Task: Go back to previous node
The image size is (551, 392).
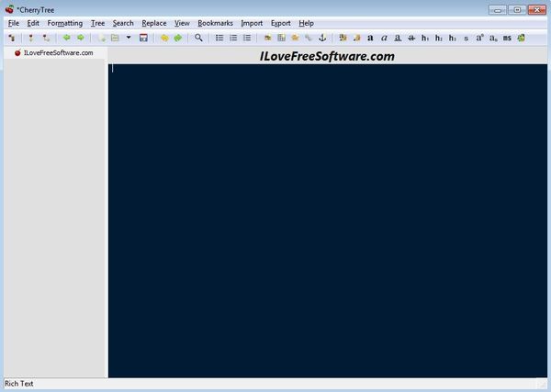Action: tap(66, 38)
